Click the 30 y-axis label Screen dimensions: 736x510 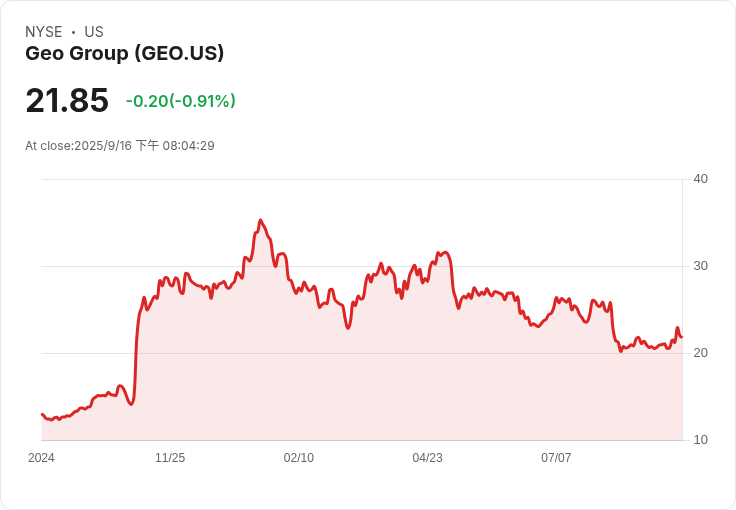(x=700, y=266)
